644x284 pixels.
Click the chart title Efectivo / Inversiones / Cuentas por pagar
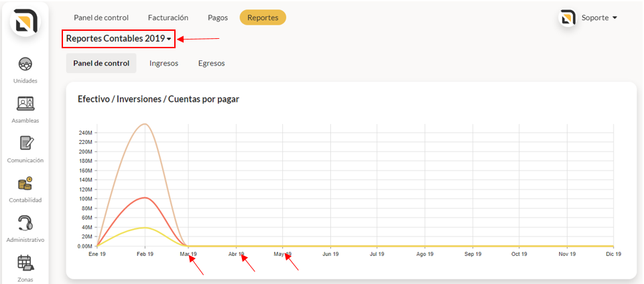pyautogui.click(x=159, y=99)
